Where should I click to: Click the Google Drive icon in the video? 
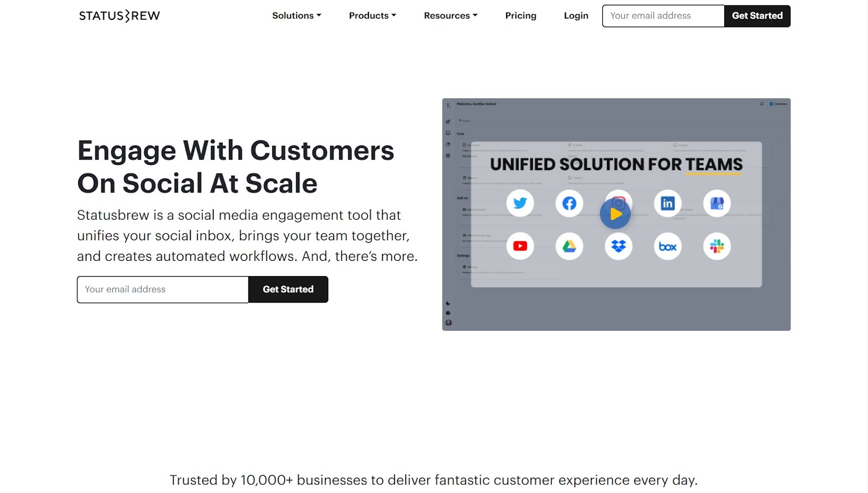pos(569,246)
